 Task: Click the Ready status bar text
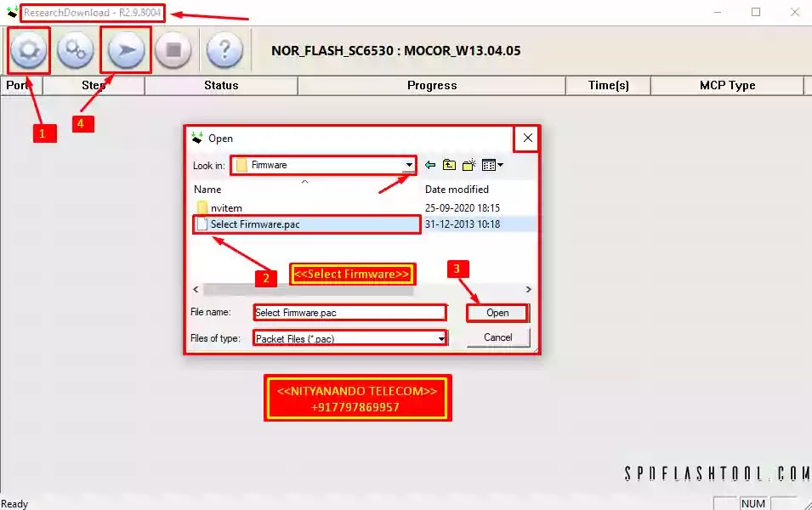click(14, 504)
